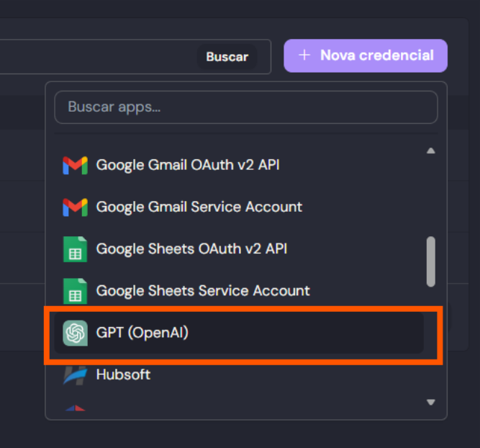480x448 pixels.
Task: Click the Gmail icon beside OAuth v2 API
Action: [x=75, y=165]
